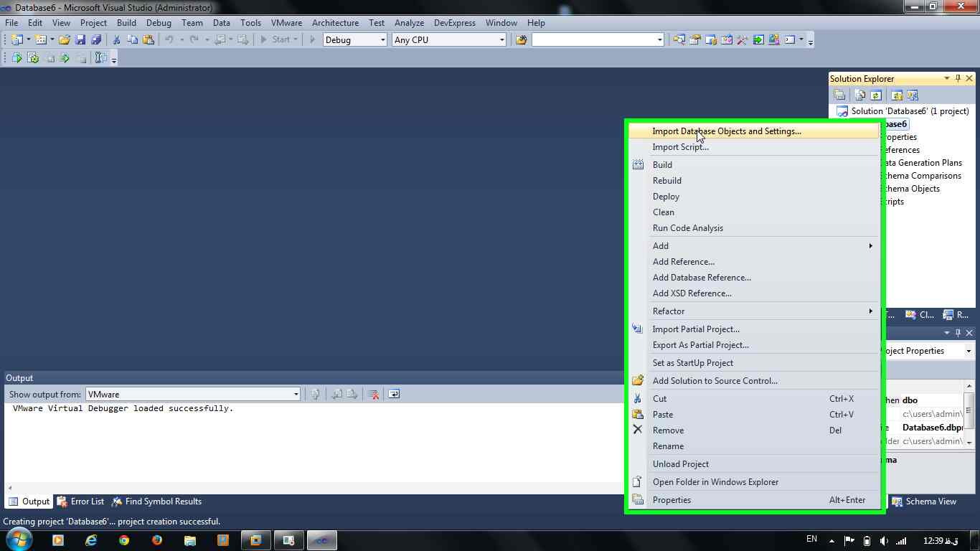Click the Open File folder icon

tap(65, 40)
